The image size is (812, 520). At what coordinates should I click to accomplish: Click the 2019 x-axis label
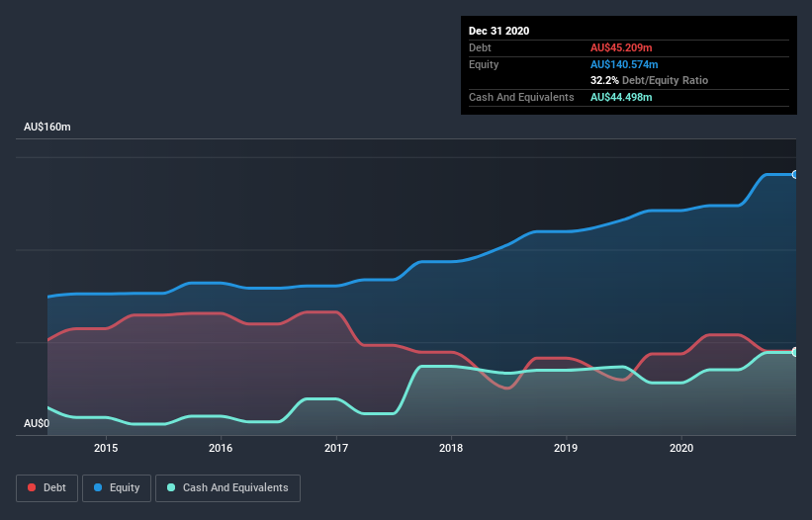(566, 448)
